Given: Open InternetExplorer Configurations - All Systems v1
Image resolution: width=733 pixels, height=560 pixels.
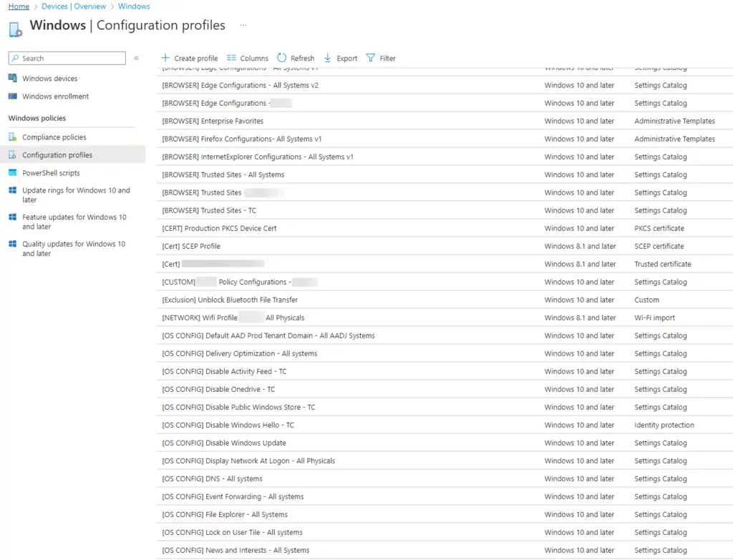Looking at the screenshot, I should pyautogui.click(x=258, y=157).
